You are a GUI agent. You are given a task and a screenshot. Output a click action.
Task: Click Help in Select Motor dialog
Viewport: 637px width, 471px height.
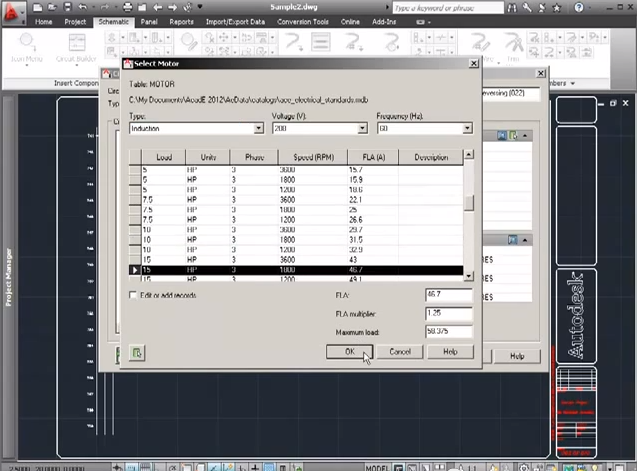pyautogui.click(x=450, y=352)
